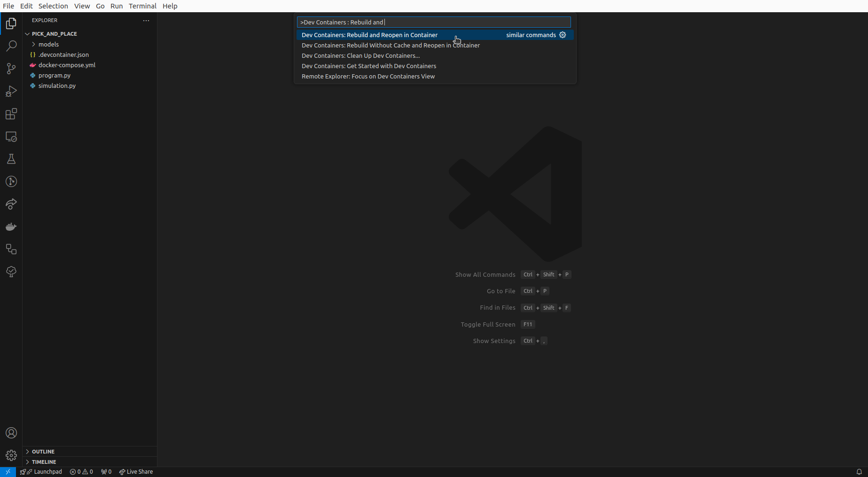Open the .devcontainer.json file
Screen dimensions: 868x477
[x=90, y=55]
